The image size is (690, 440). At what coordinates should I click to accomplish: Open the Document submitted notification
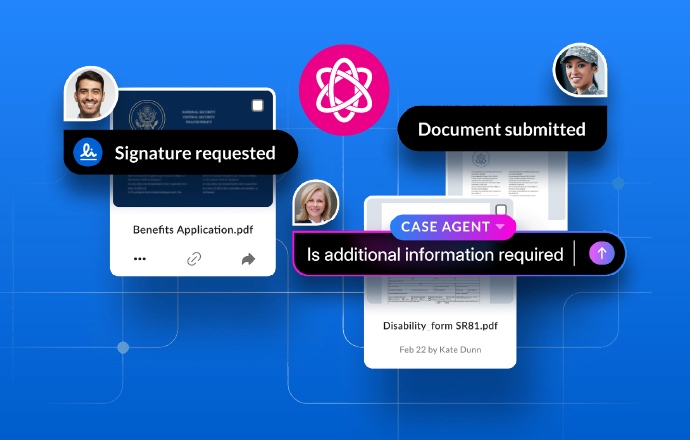pos(501,129)
